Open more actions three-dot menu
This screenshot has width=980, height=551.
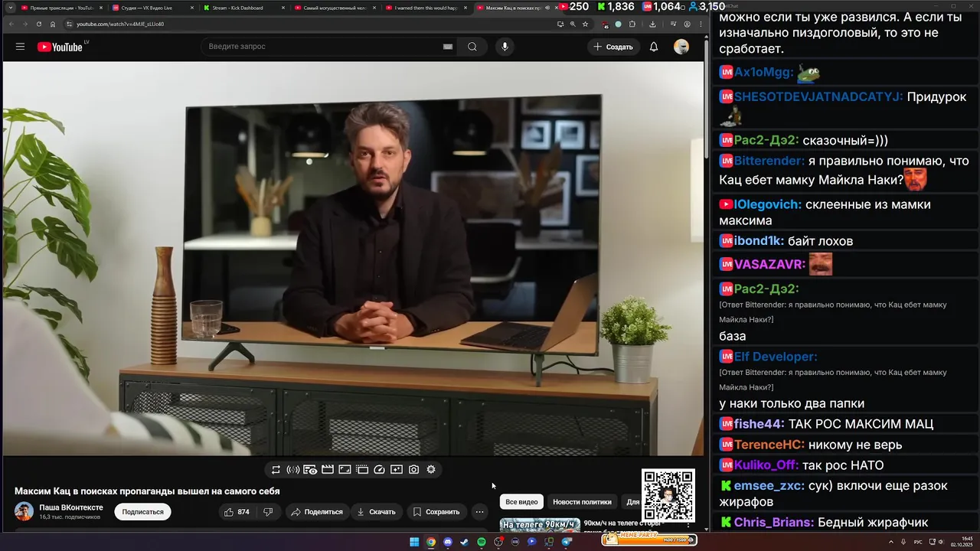pyautogui.click(x=479, y=512)
